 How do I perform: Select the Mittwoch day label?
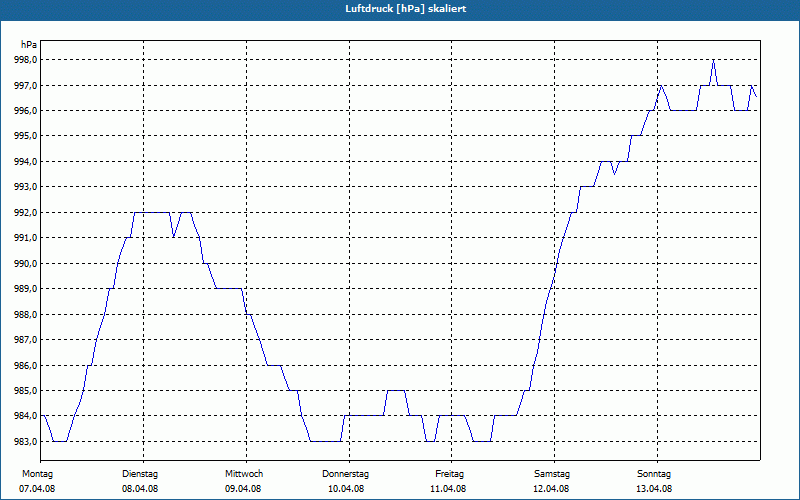click(244, 474)
